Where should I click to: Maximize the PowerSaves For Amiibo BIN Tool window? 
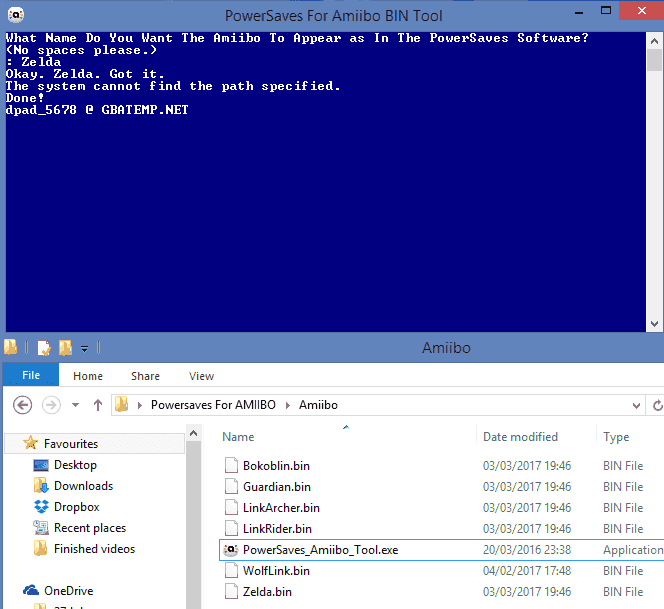pyautogui.click(x=606, y=11)
